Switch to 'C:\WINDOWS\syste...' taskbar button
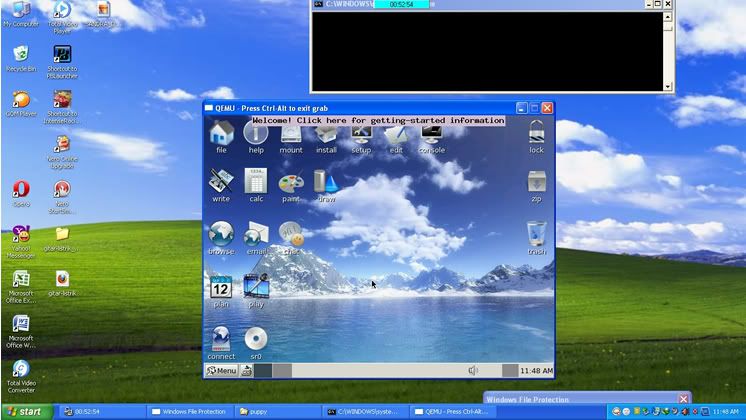 (x=366, y=411)
